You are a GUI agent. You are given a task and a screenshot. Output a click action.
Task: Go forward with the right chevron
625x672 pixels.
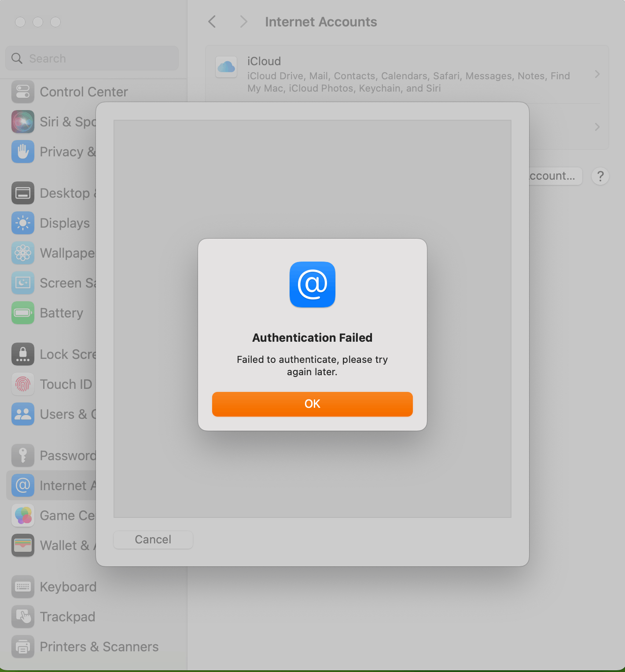click(x=243, y=22)
